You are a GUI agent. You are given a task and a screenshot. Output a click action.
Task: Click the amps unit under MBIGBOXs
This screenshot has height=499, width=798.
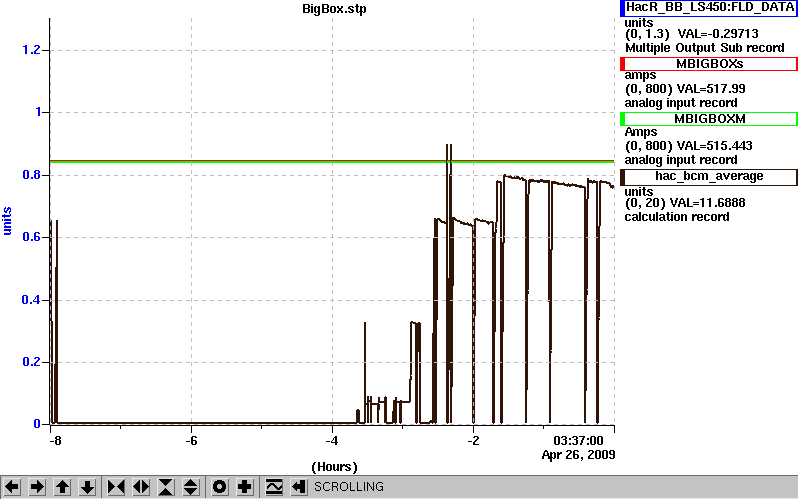(x=640, y=75)
